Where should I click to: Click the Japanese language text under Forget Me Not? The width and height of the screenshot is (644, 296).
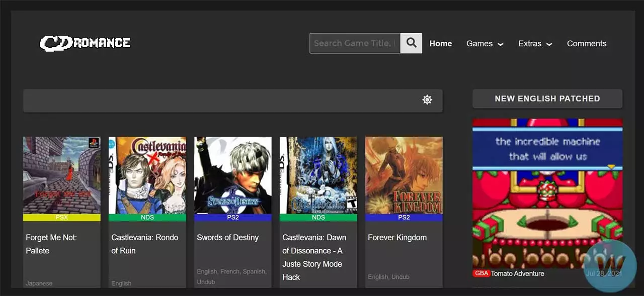click(39, 283)
